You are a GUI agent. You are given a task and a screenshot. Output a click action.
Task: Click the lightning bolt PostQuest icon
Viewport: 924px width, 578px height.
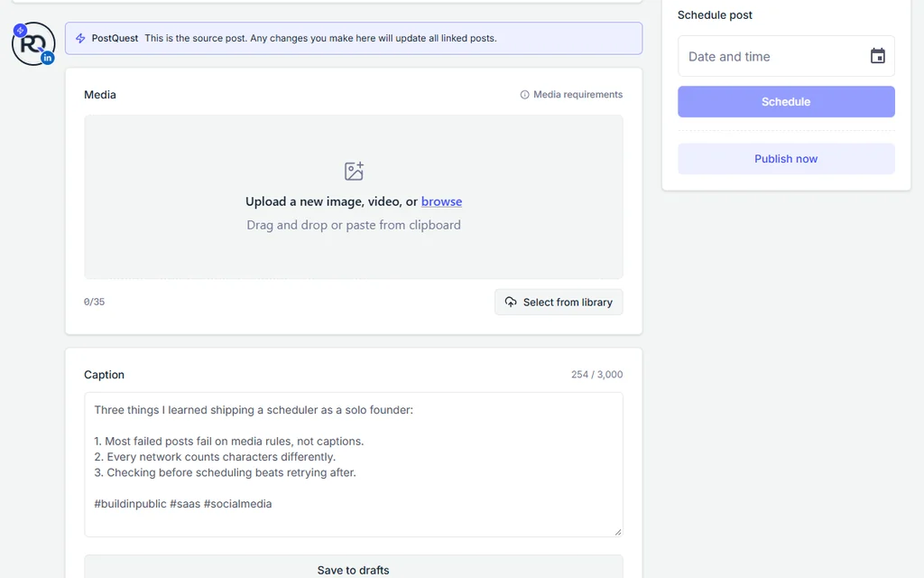80,38
